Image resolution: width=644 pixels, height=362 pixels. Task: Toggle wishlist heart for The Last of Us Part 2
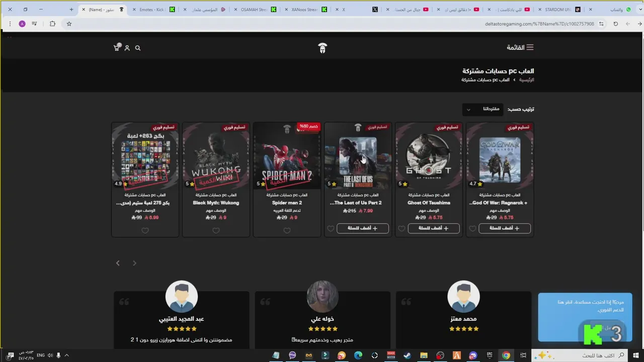[331, 228]
